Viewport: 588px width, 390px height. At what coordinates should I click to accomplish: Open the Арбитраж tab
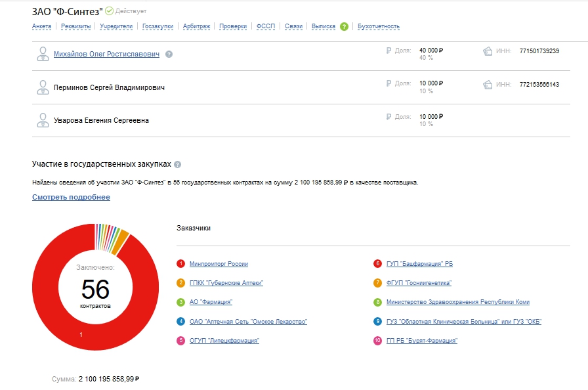196,26
